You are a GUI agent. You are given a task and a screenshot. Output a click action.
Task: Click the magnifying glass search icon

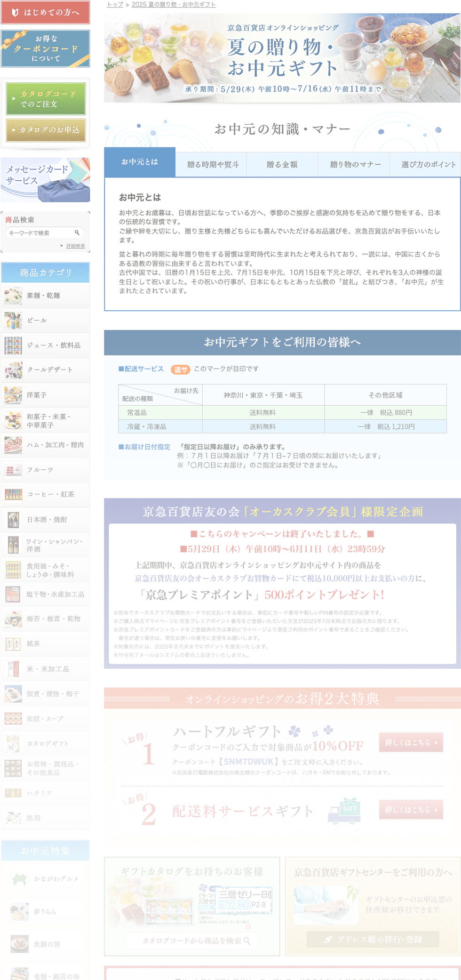(x=77, y=233)
